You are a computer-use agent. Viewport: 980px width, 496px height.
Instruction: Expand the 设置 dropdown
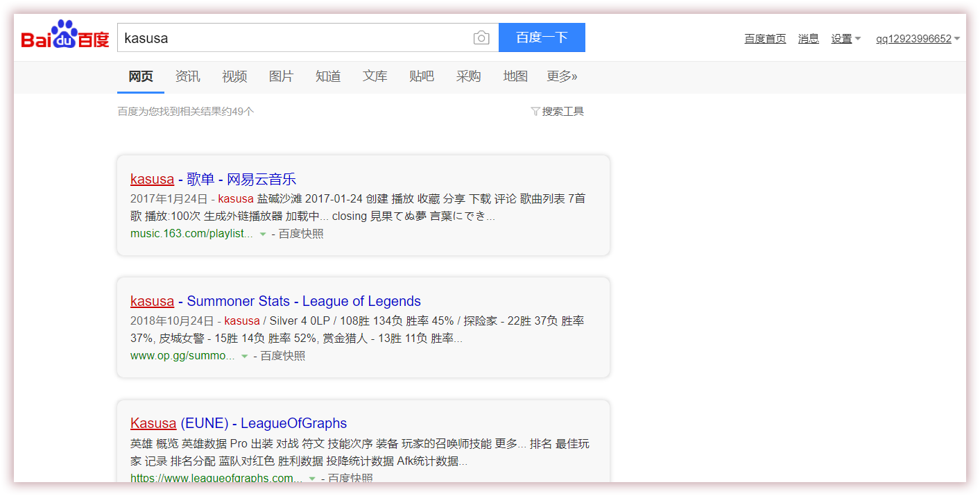pos(845,39)
